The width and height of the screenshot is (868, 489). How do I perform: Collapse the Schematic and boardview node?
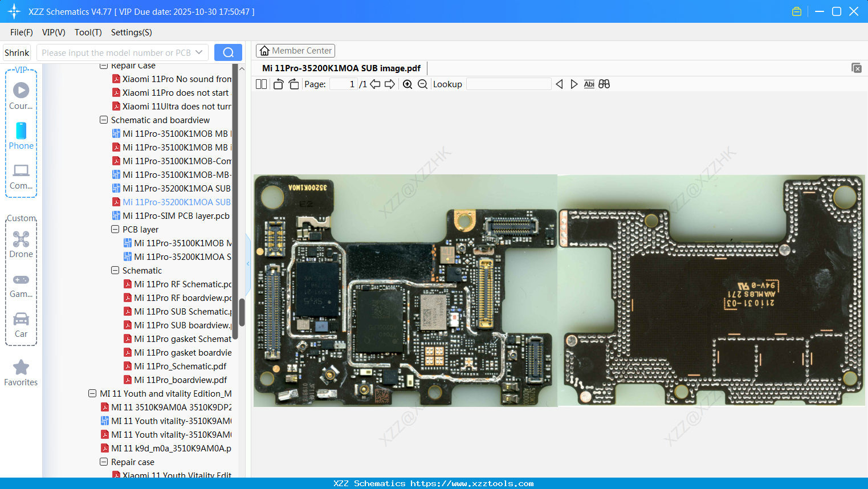pyautogui.click(x=103, y=120)
